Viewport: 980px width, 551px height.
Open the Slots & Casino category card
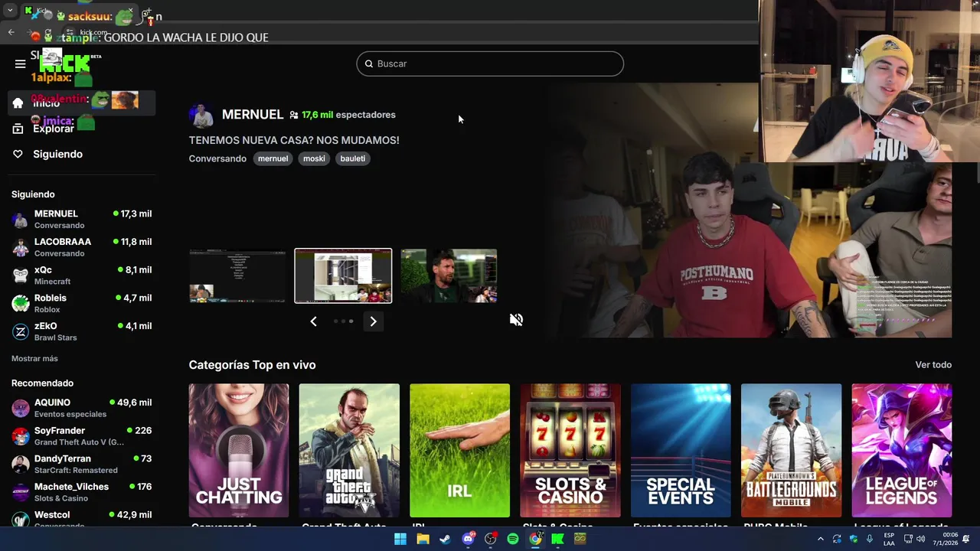coord(570,450)
